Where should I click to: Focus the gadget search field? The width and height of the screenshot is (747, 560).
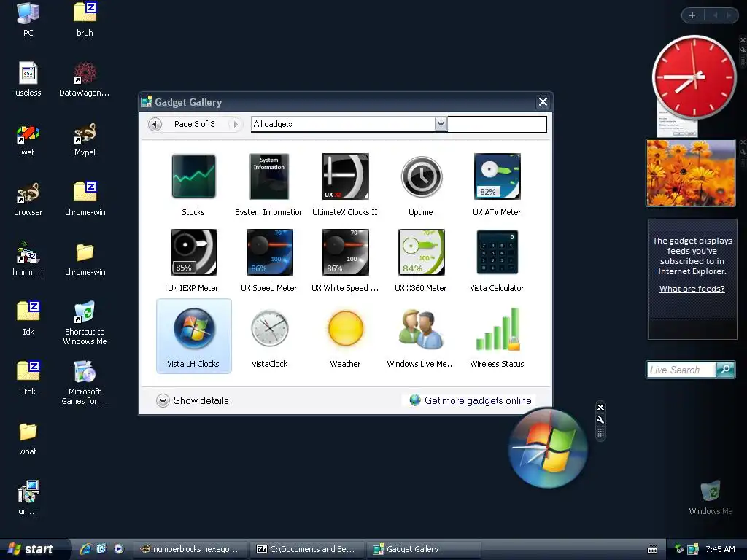pos(497,124)
